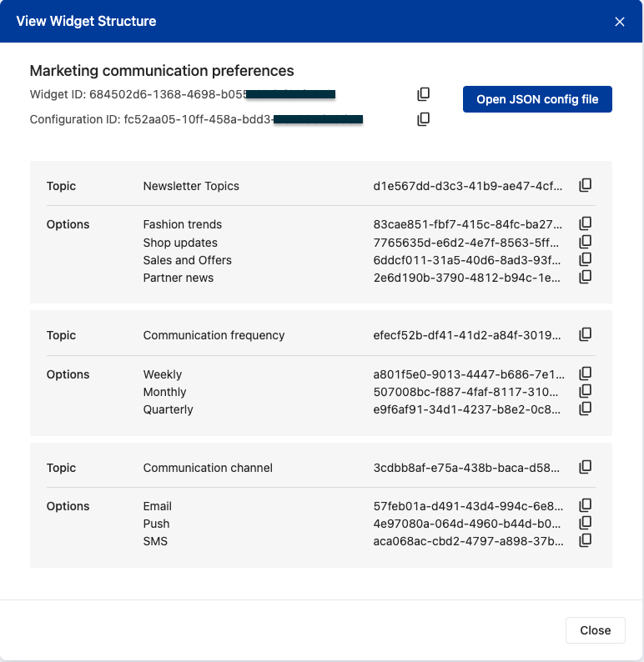Copy the Push option ID

pos(586,523)
